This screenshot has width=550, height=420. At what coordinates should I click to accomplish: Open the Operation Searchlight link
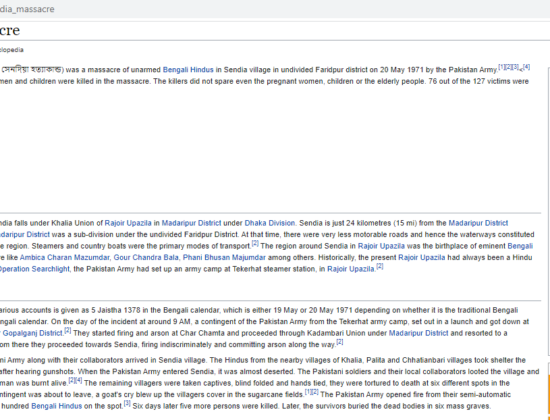(x=34, y=269)
